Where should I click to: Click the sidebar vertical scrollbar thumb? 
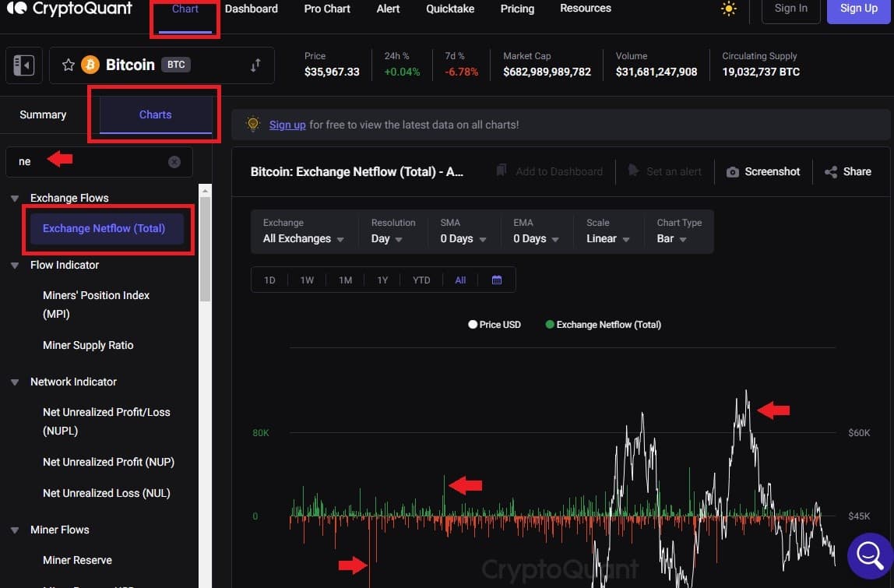tap(205, 248)
